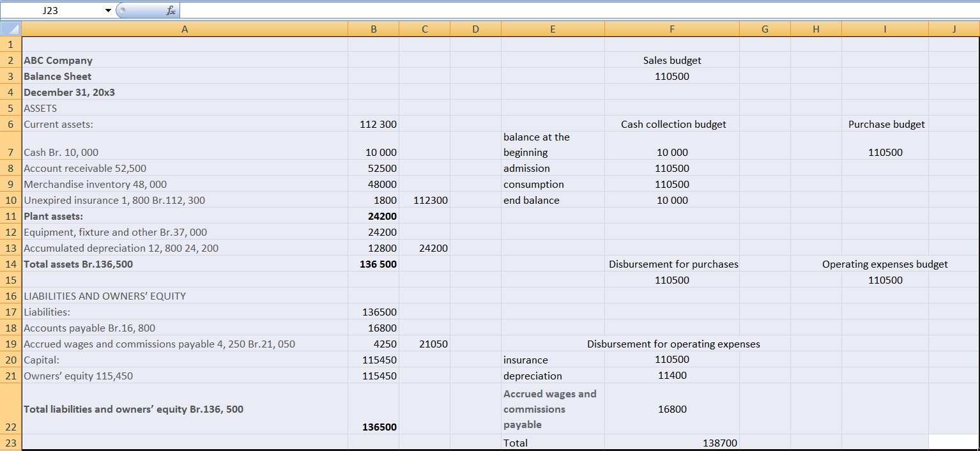Click the Operating expenses budget cell
Image resolution: width=980 pixels, height=451 pixels.
pos(885,264)
